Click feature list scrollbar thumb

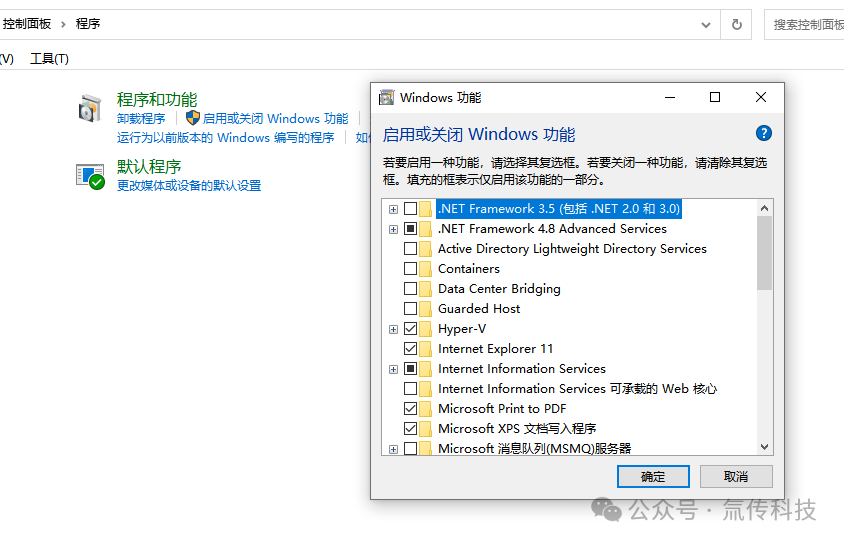764,253
